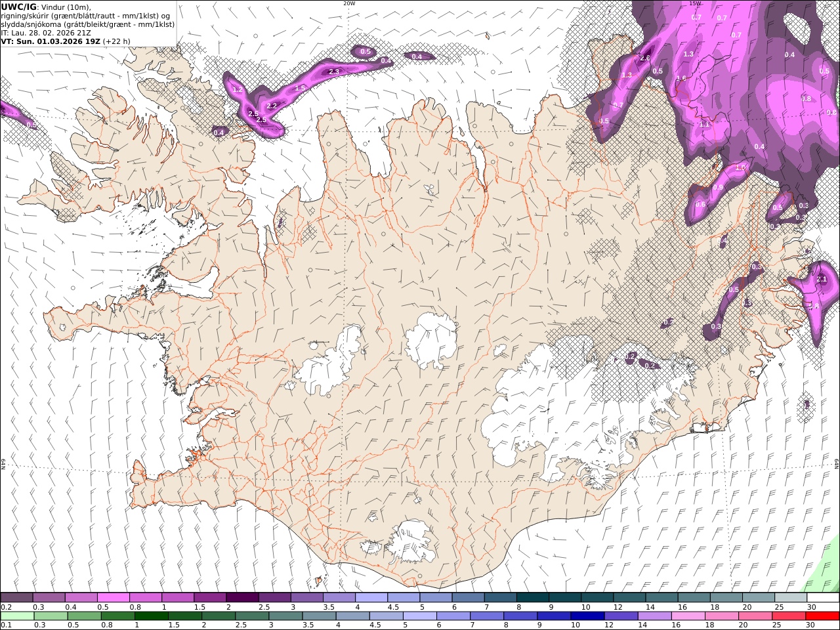Click the '2.1' snowfall value on the map
The height and width of the screenshot is (630, 840).
point(822,280)
